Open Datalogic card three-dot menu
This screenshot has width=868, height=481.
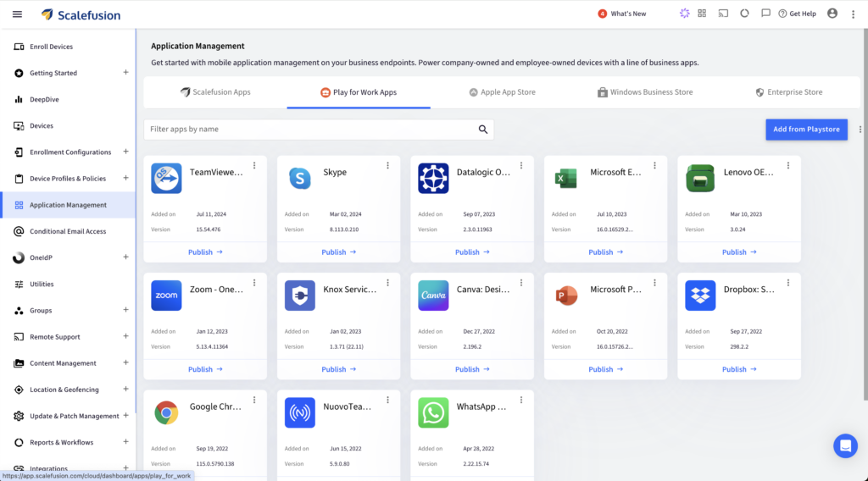(521, 165)
